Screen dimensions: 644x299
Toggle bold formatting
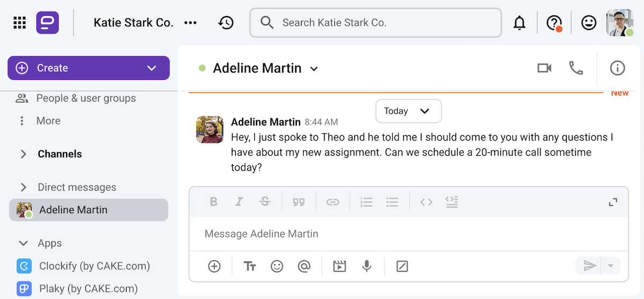pyautogui.click(x=214, y=202)
